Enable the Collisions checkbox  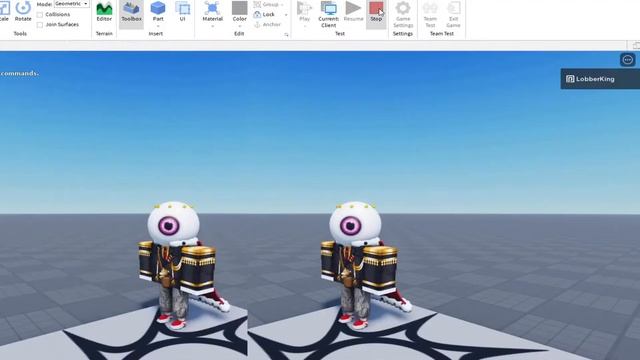[40, 15]
